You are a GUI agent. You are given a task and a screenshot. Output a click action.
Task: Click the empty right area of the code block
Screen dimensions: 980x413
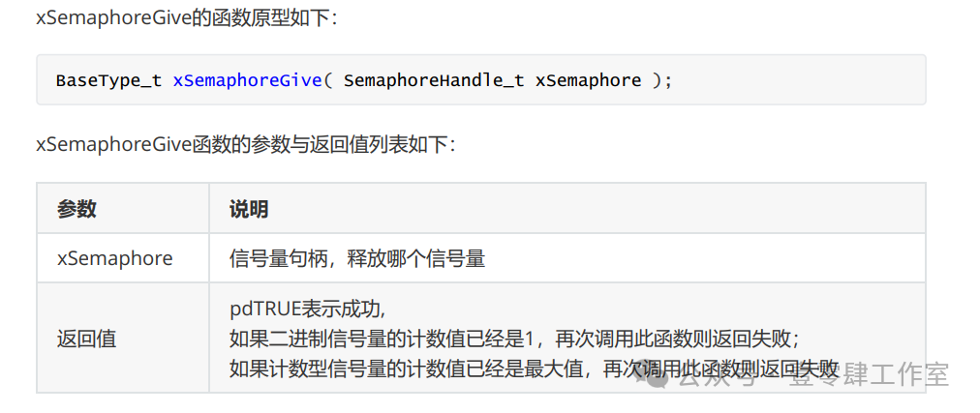pyautogui.click(x=799, y=80)
